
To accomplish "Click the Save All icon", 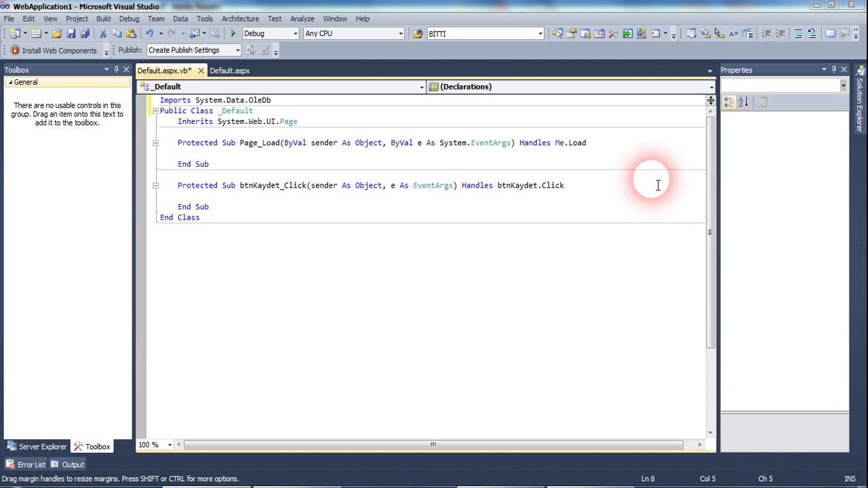I will coord(85,33).
